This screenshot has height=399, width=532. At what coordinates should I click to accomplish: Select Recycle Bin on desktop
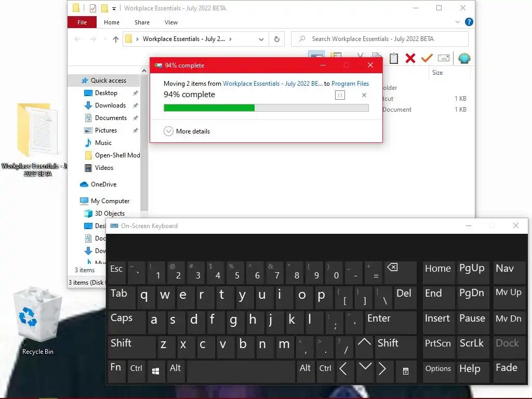37,321
